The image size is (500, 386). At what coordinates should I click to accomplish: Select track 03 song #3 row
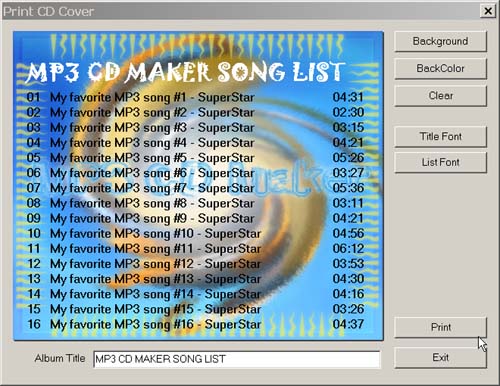[x=195, y=128]
